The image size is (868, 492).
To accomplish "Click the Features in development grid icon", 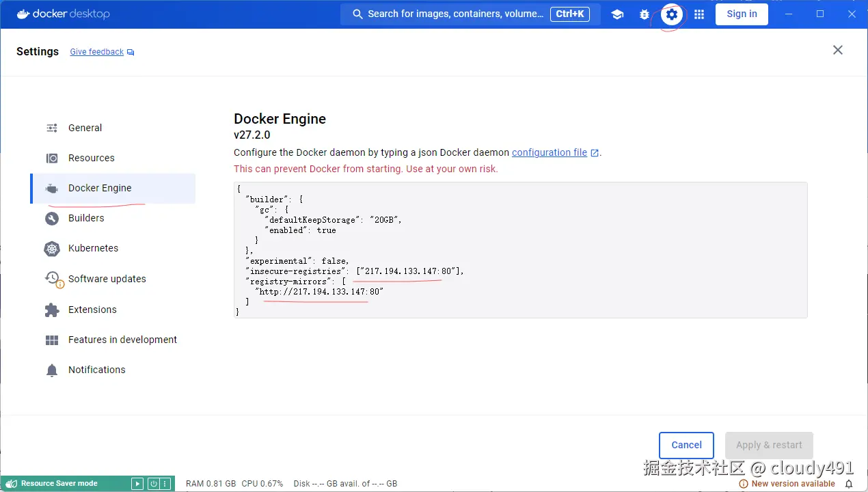I will point(52,340).
